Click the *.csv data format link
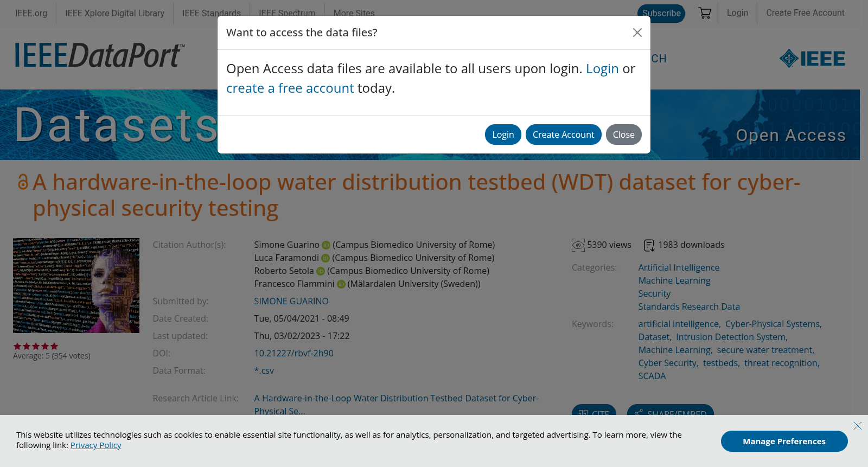The width and height of the screenshot is (868, 467). click(x=264, y=370)
